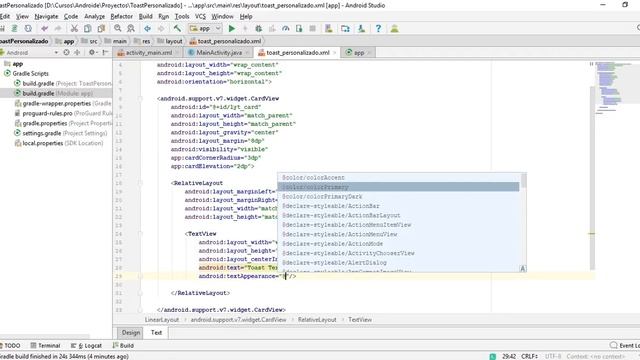Open project panel gear settings
The height and width of the screenshot is (360, 640).
(92, 53)
